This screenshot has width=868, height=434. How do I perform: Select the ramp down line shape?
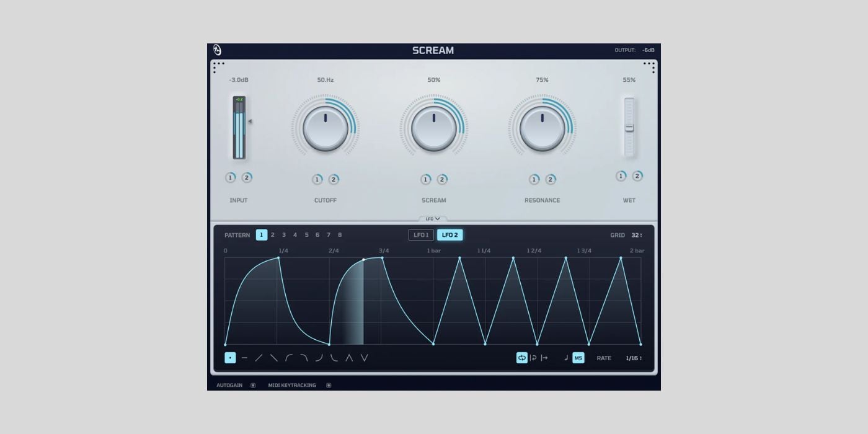pyautogui.click(x=274, y=358)
